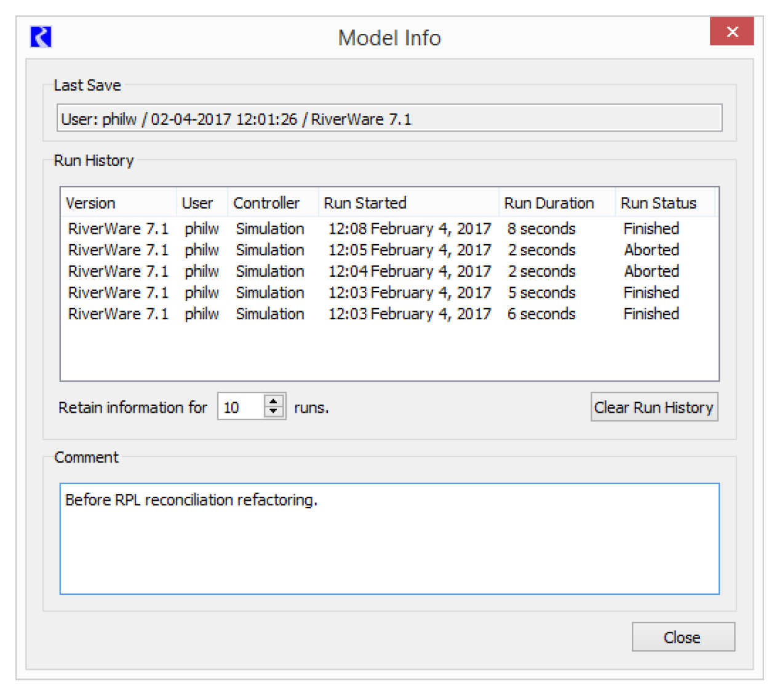Click the 'Model Info' window title
This screenshot has height=700, width=777.
389,38
